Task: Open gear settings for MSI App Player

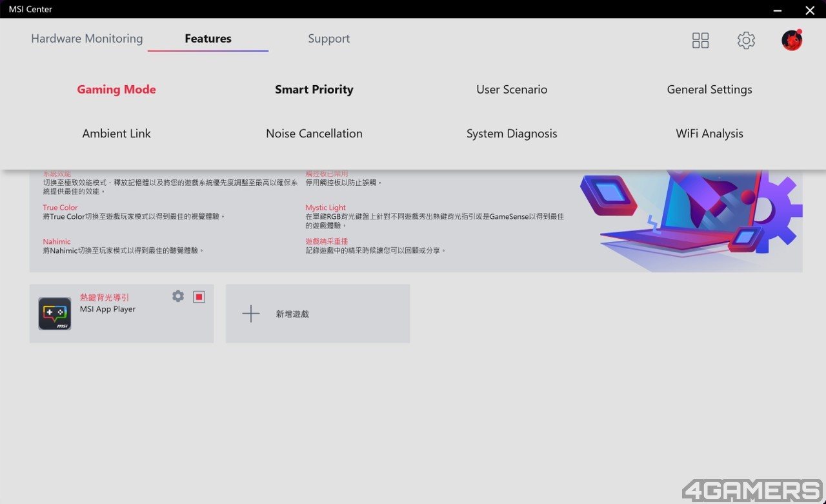Action: (x=178, y=296)
